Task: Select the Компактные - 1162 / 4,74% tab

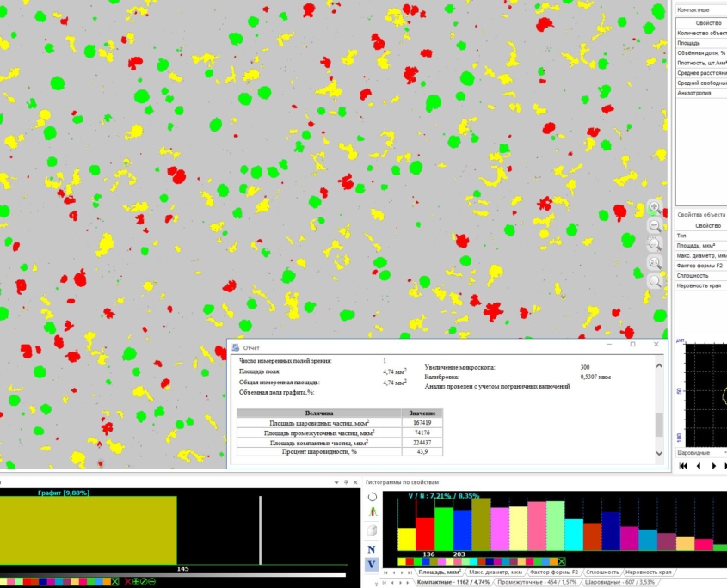Action: click(453, 582)
